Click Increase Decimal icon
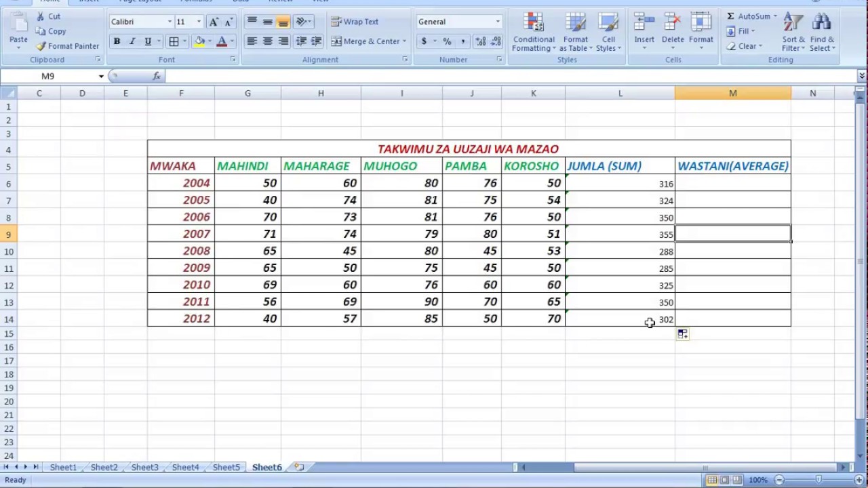868x488 pixels. coord(481,41)
